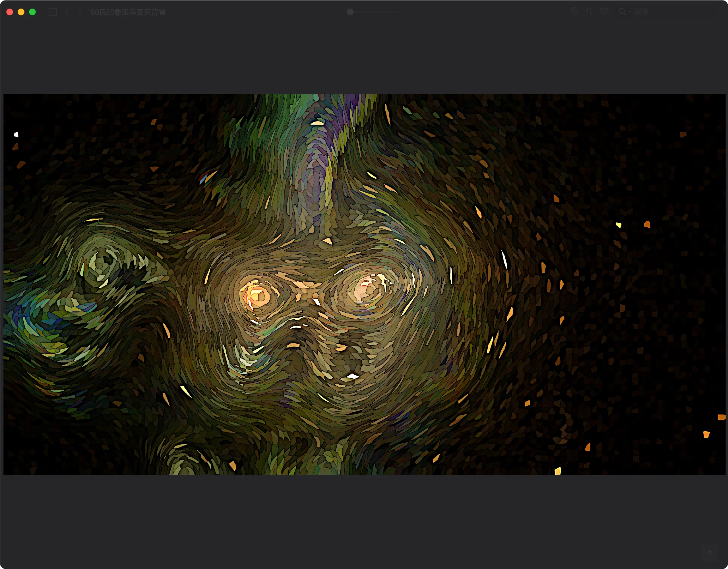728x569 pixels.
Task: Open the sort order arrows icon
Action: click(x=589, y=12)
